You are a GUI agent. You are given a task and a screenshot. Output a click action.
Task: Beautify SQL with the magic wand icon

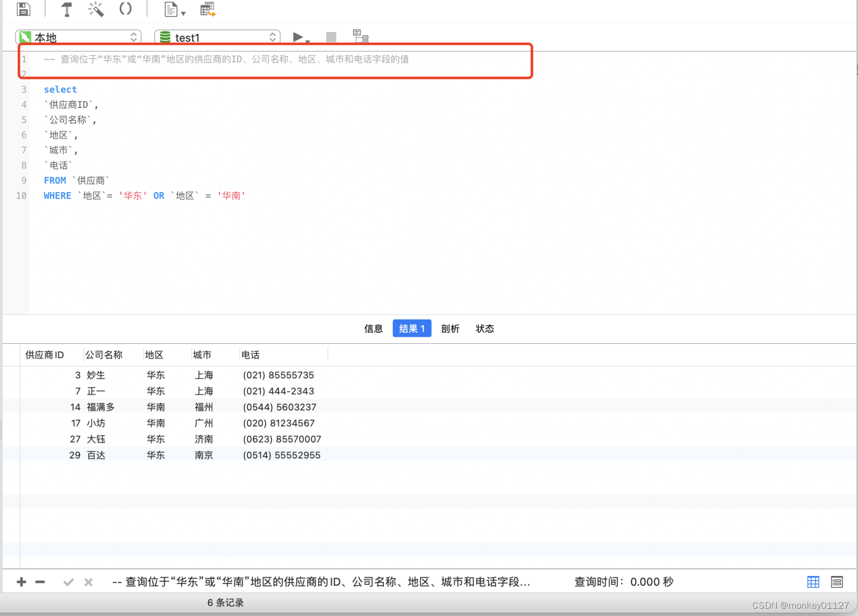(x=96, y=9)
